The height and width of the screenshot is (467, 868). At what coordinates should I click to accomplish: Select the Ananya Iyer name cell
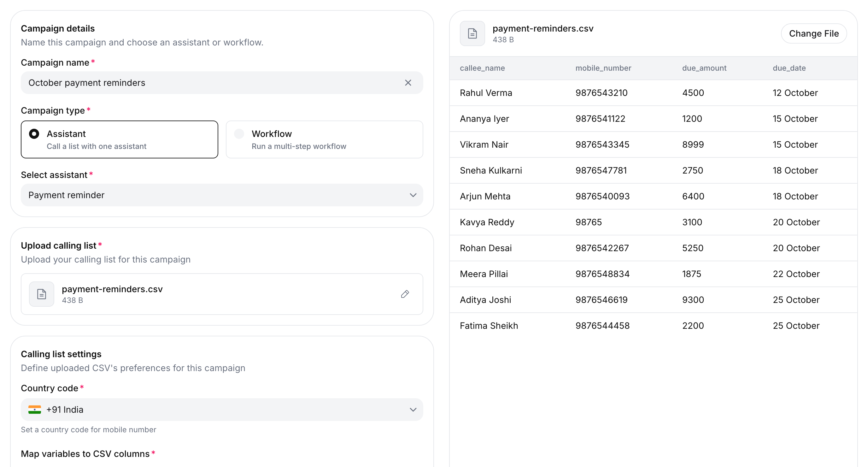(x=484, y=119)
